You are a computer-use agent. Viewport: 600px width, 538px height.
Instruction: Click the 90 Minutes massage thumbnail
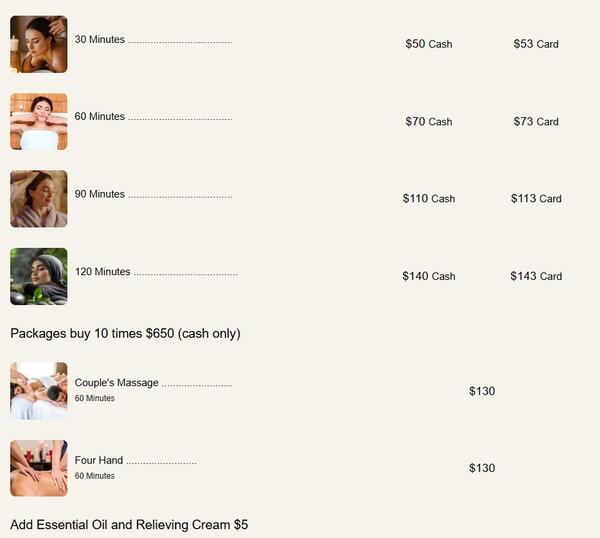pyautogui.click(x=38, y=198)
